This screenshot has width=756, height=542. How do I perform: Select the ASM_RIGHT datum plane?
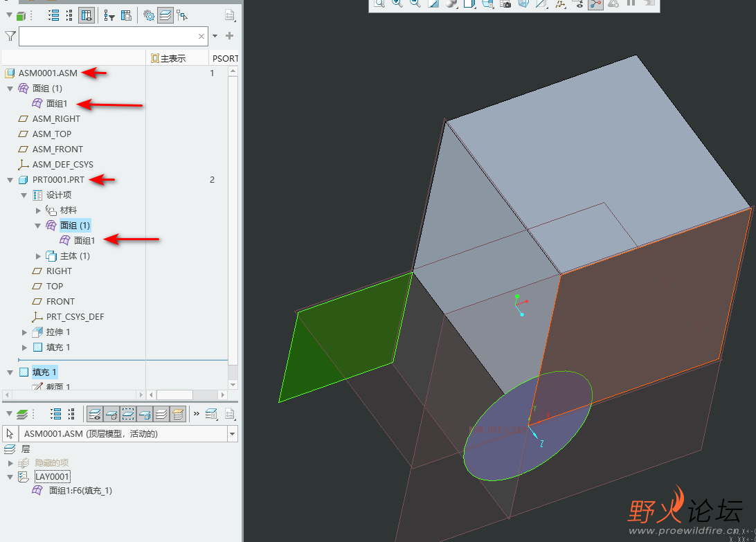[x=56, y=119]
